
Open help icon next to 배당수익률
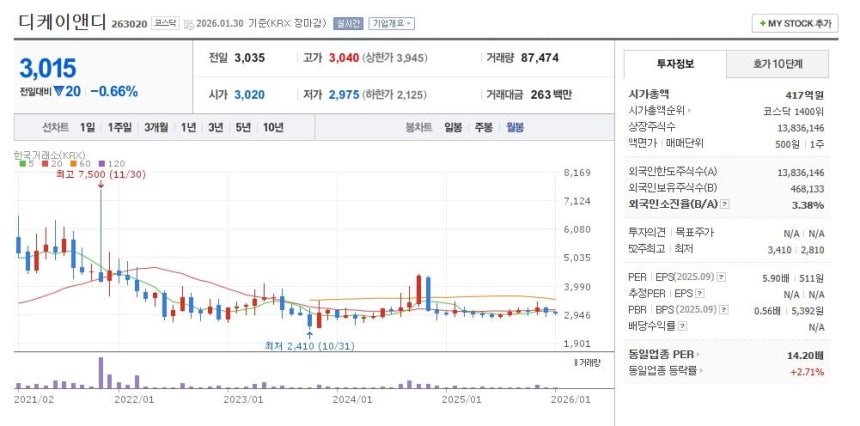tap(682, 326)
